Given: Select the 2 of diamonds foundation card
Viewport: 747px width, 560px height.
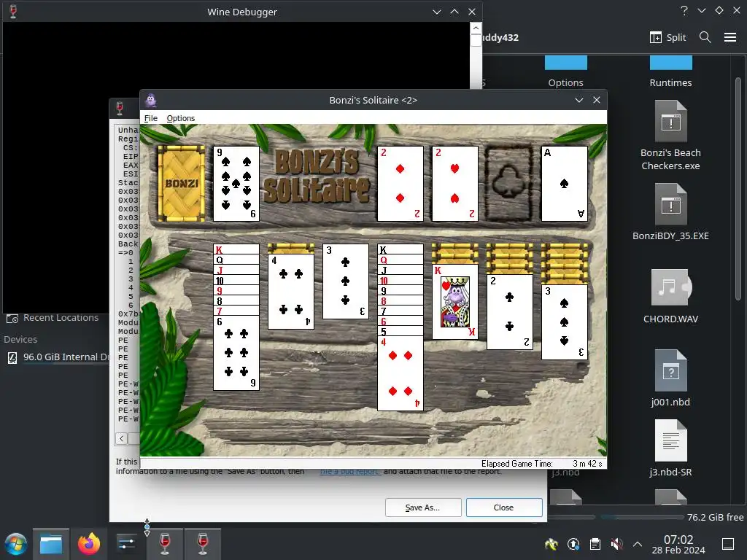Looking at the screenshot, I should point(400,183).
